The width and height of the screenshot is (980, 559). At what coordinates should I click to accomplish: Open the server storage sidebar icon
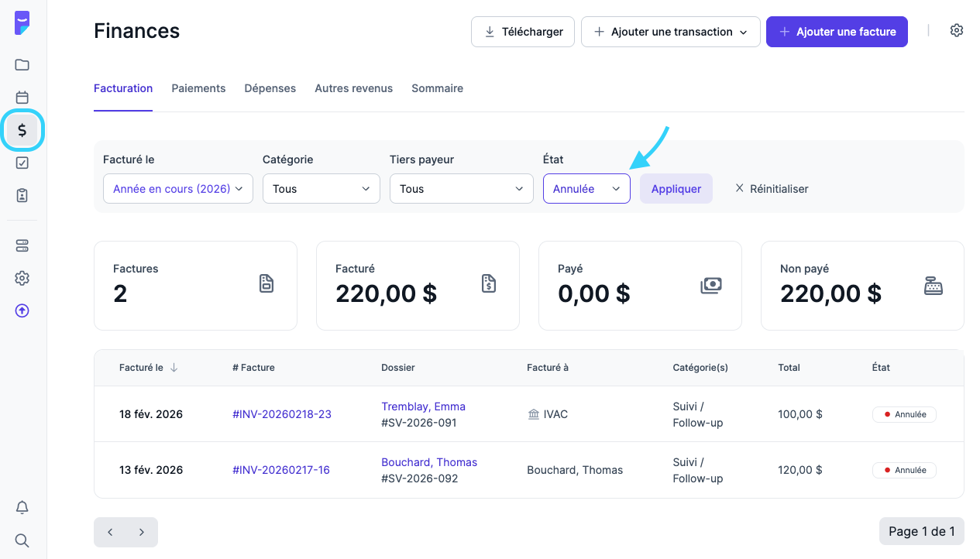(x=22, y=245)
